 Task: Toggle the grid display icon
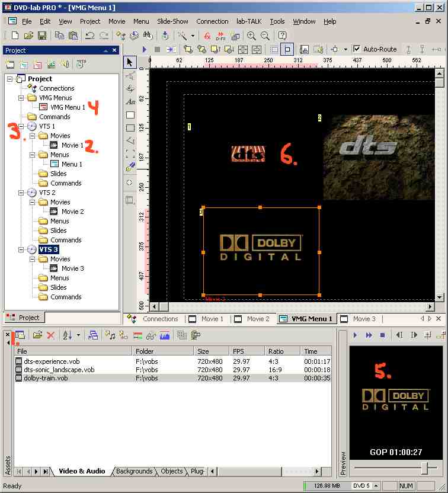pyautogui.click(x=274, y=49)
